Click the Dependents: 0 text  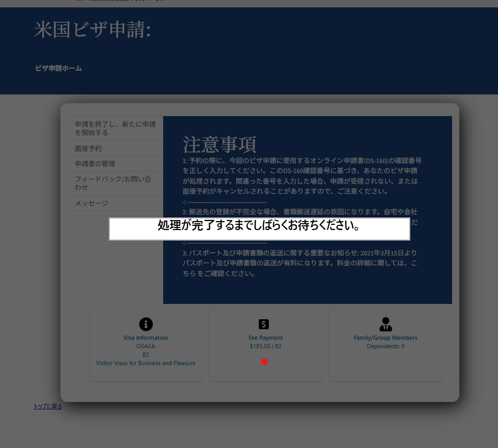[x=386, y=347]
